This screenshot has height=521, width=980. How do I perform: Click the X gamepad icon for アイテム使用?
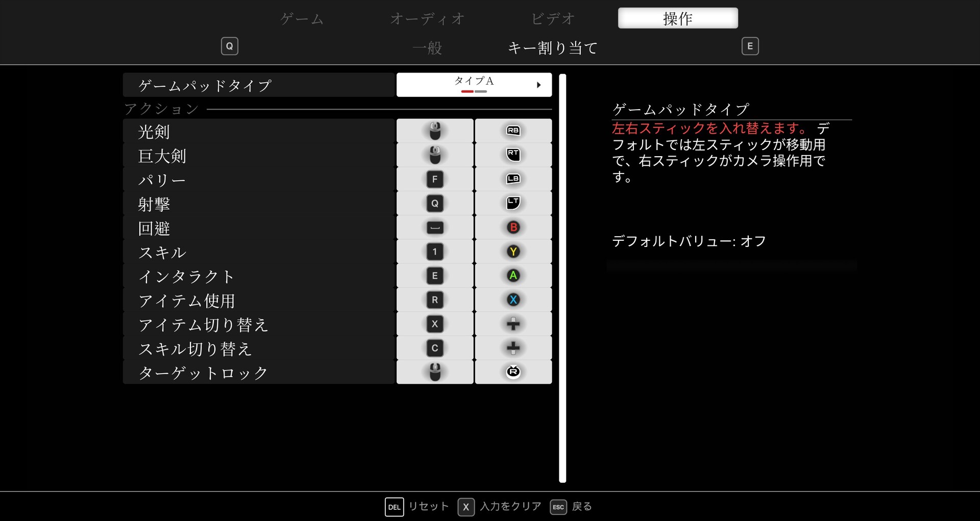click(513, 300)
